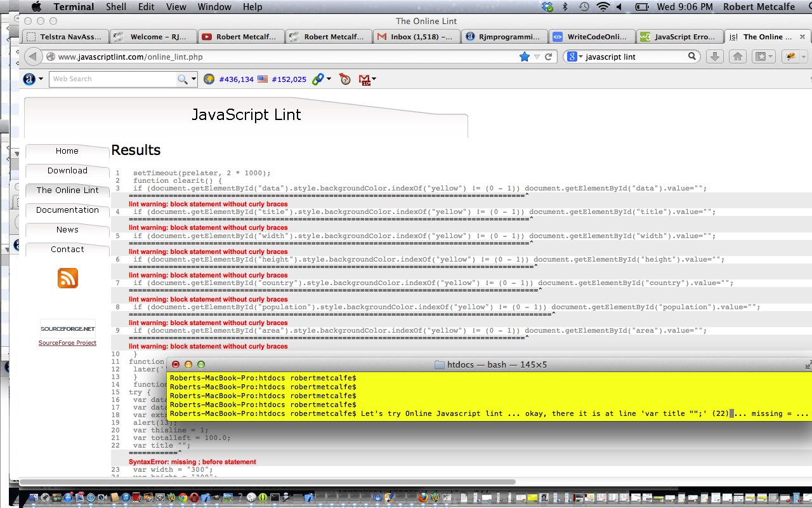The image size is (812, 508).
Task: Click the browser Back arrow button
Action: click(32, 57)
